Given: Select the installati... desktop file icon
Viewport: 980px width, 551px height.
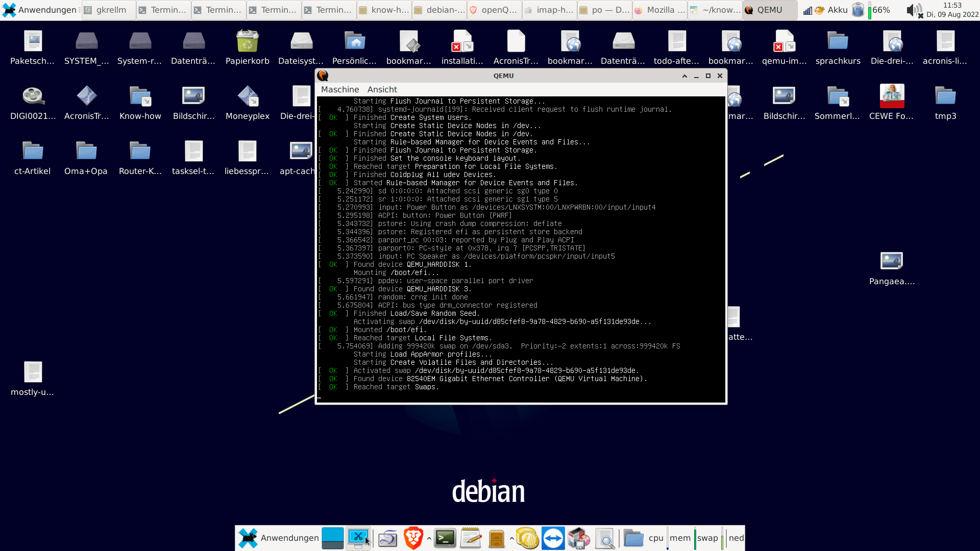Looking at the screenshot, I should [x=462, y=48].
